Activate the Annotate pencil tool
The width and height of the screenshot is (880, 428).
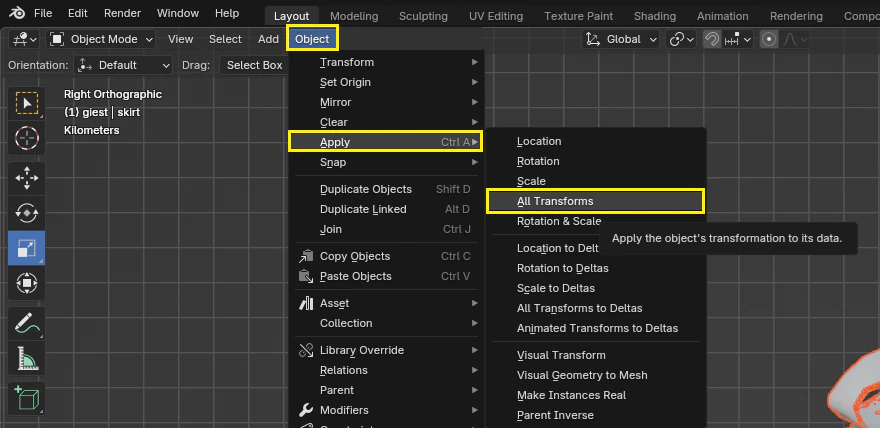(27, 323)
